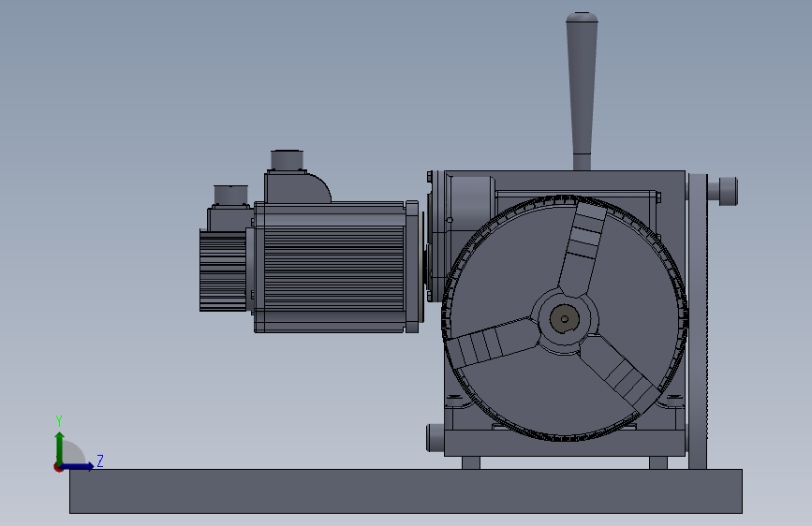Select the left foot under the housing
The image size is (812, 526).
[471, 463]
